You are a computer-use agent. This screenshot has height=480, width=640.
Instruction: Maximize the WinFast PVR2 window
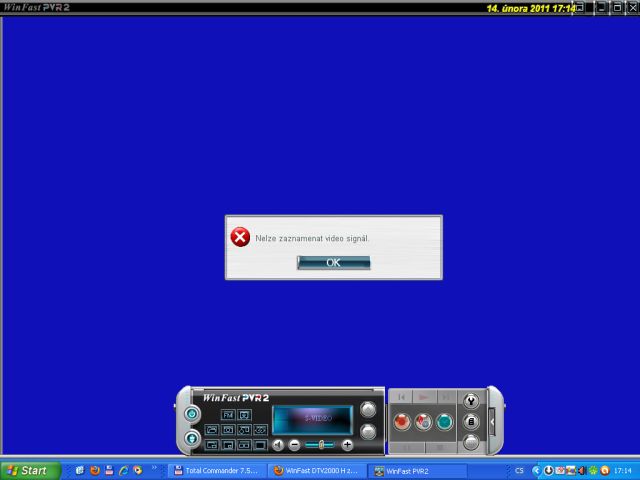(x=618, y=8)
